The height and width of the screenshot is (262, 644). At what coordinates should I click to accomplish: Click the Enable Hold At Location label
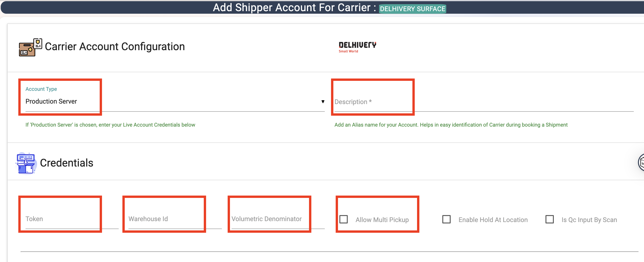493,220
